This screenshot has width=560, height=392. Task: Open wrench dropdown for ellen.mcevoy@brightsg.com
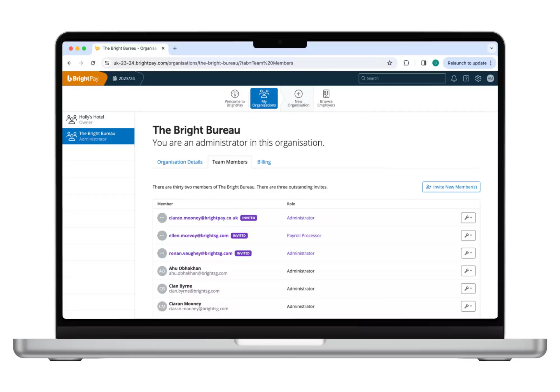click(x=468, y=235)
